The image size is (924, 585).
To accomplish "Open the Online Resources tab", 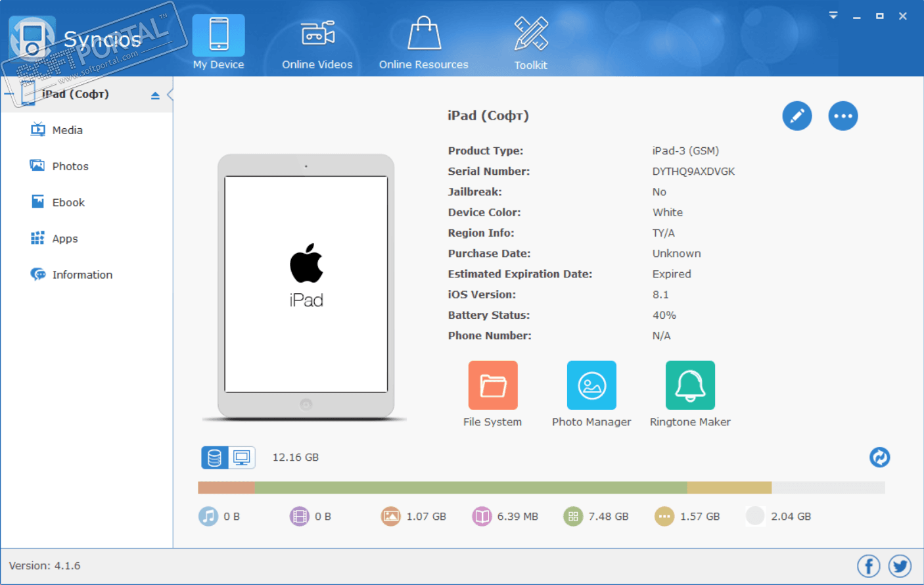I will (424, 43).
